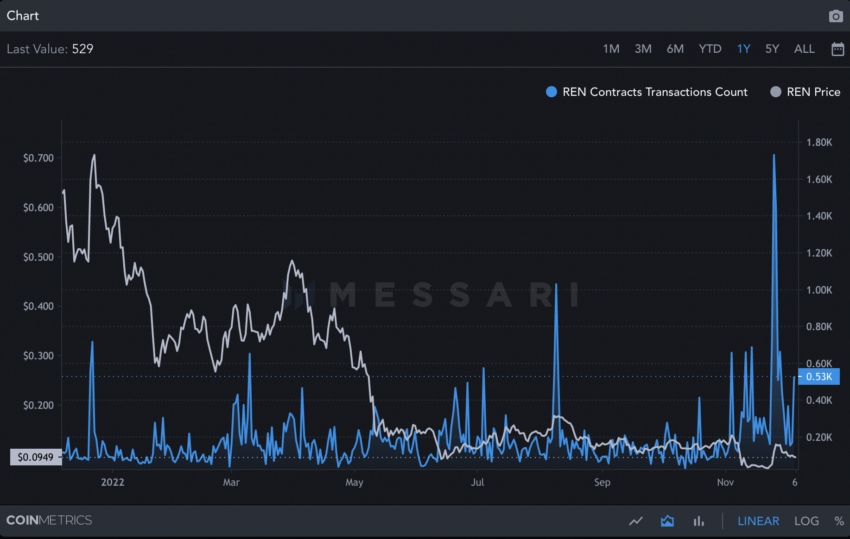Switch scale to LOG
The image size is (850, 539).
[806, 521]
